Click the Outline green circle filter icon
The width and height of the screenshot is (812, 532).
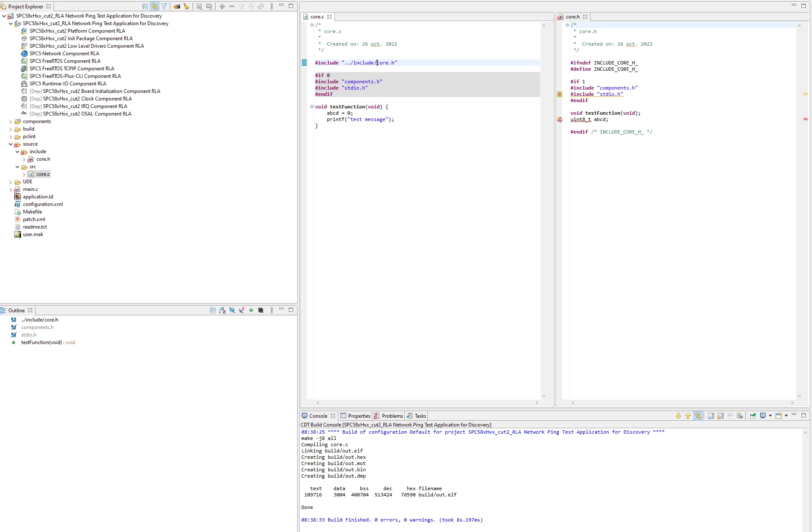point(251,310)
